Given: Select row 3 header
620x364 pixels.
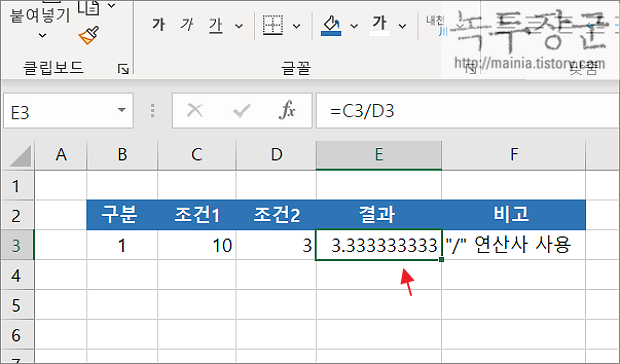Looking at the screenshot, I should pyautogui.click(x=17, y=245).
